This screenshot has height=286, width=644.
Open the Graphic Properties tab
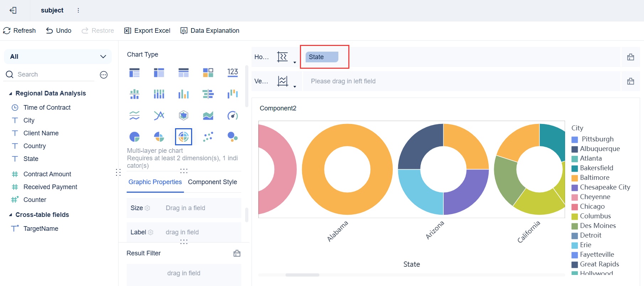pos(155,182)
